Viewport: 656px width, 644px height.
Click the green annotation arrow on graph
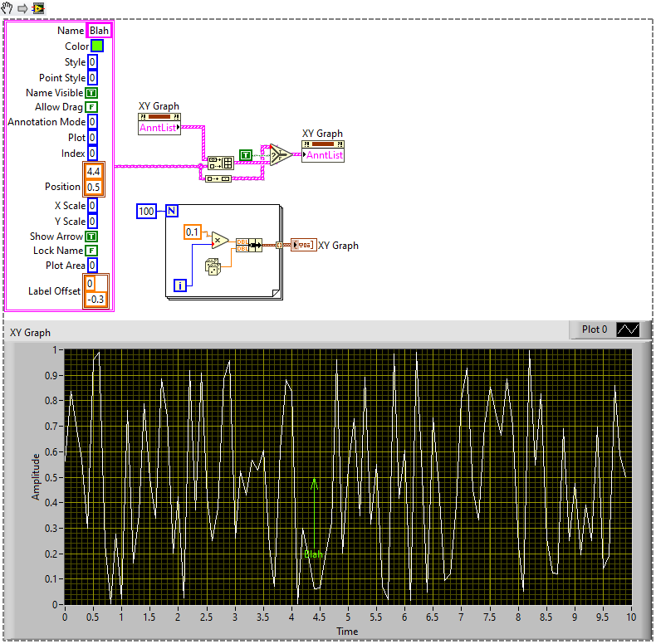[314, 514]
